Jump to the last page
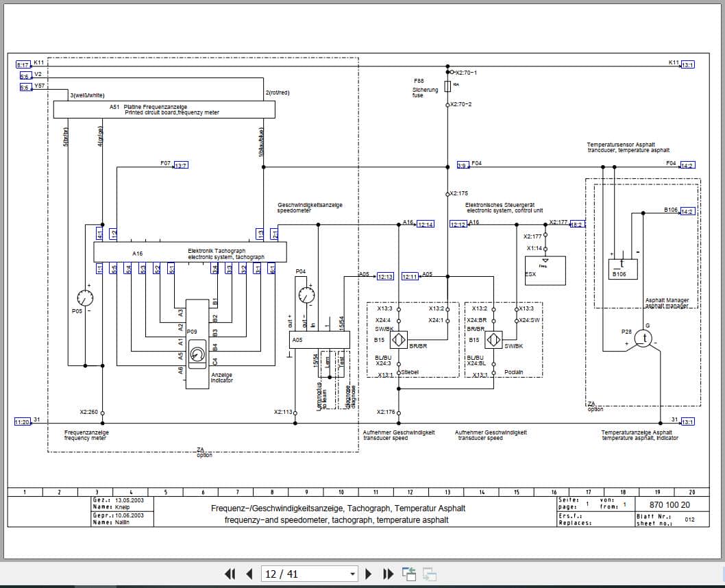Image resolution: width=725 pixels, height=588 pixels. [389, 574]
